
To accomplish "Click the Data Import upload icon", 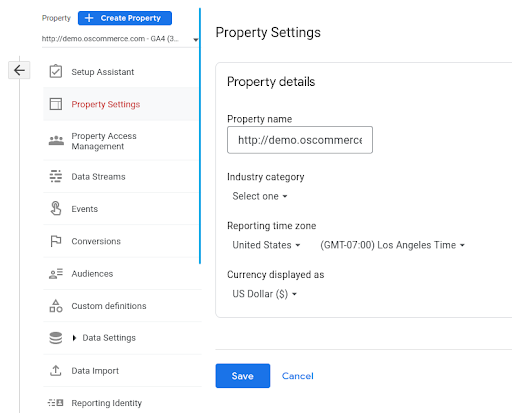I will click(x=56, y=370).
